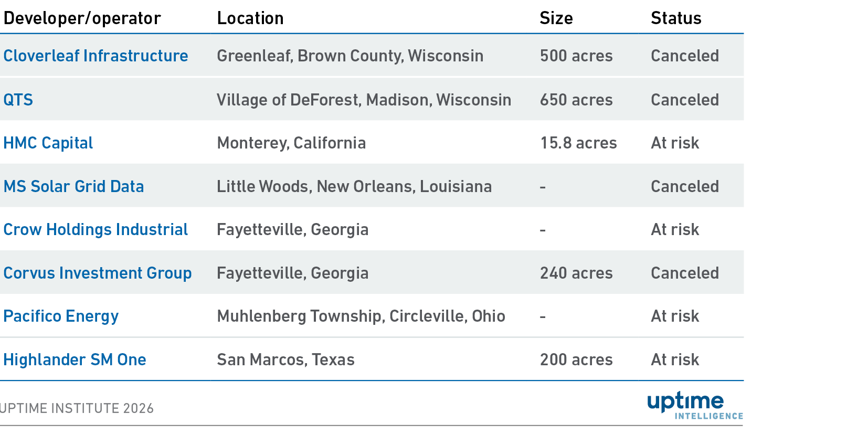868x434 pixels.
Task: Click the Status column header
Action: pyautogui.click(x=676, y=18)
